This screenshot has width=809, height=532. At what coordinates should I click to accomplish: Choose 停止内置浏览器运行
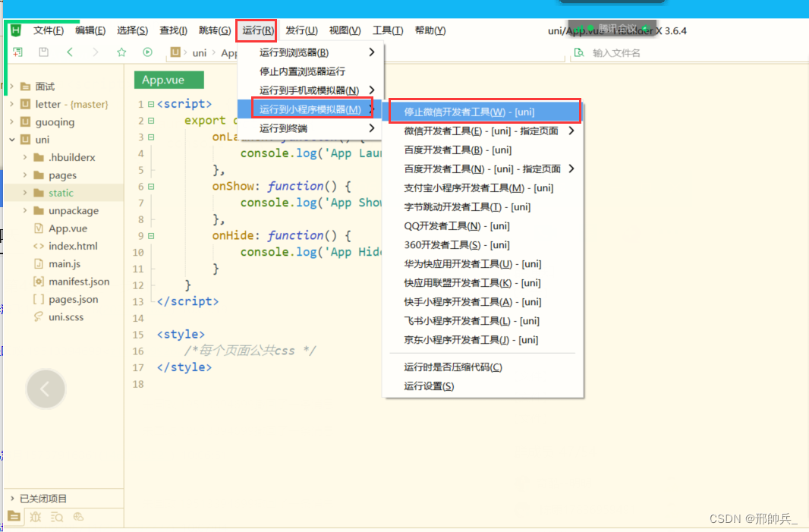tap(310, 71)
